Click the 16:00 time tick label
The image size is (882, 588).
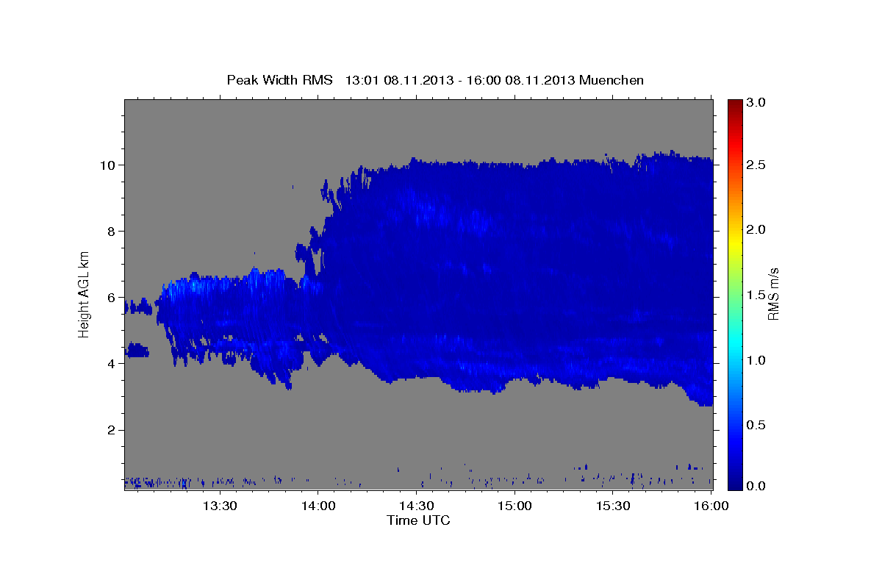(711, 506)
